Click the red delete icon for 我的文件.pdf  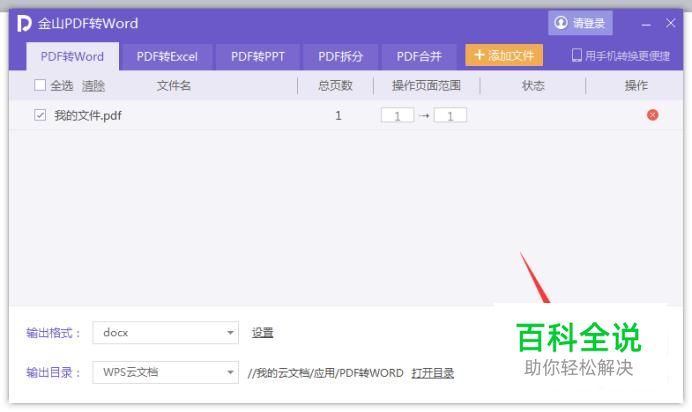point(652,115)
